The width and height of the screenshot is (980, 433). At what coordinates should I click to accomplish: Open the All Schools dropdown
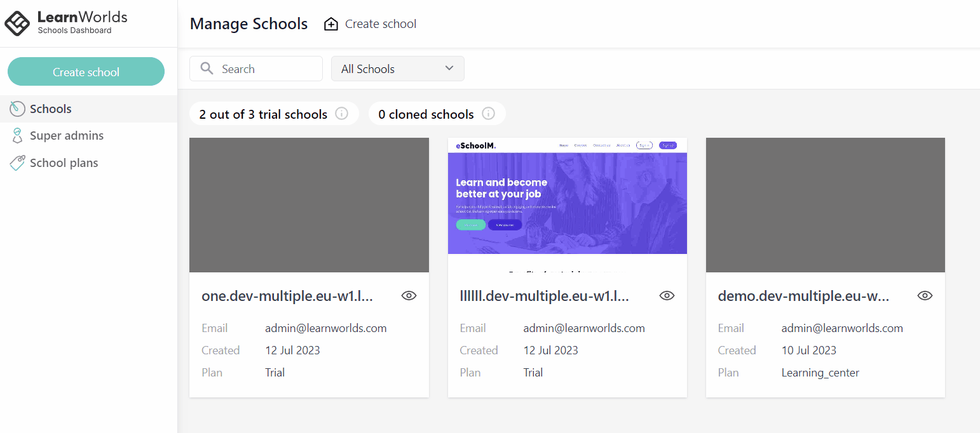click(397, 68)
